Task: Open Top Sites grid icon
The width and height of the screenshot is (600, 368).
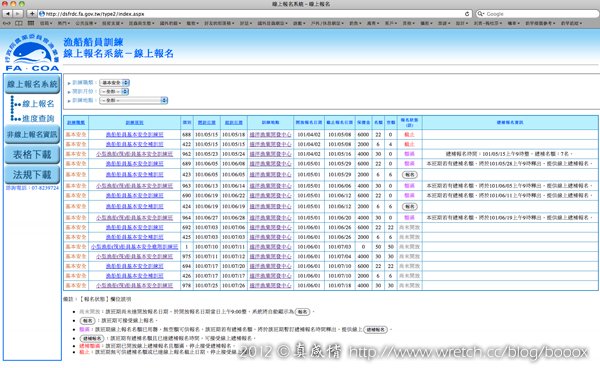Action: tap(31, 23)
